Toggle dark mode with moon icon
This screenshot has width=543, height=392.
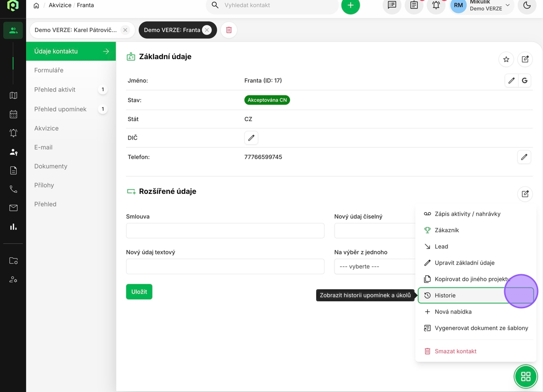point(527,5)
